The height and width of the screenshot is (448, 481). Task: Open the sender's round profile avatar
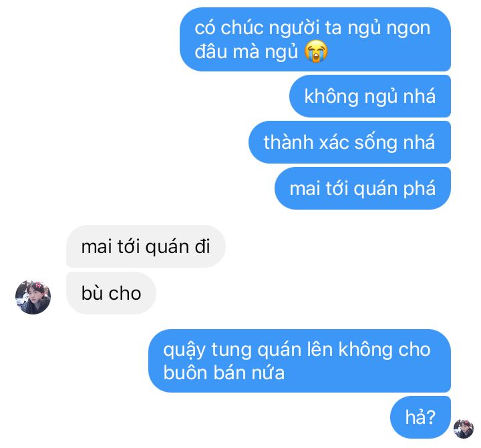coord(33,297)
